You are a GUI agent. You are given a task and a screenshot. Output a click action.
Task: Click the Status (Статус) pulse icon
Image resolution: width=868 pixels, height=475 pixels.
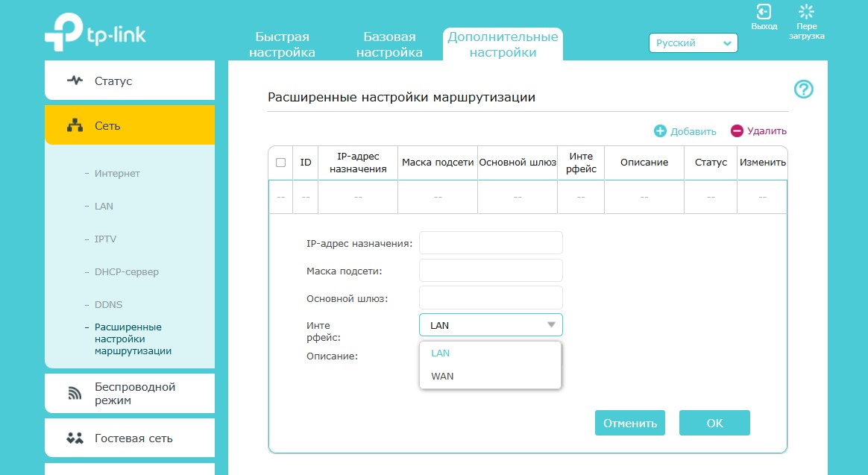(75, 81)
